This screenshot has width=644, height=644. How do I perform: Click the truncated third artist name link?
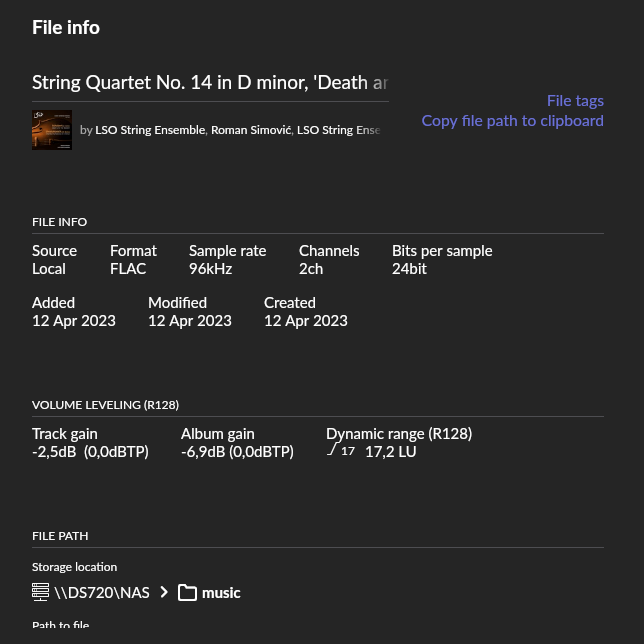339,130
